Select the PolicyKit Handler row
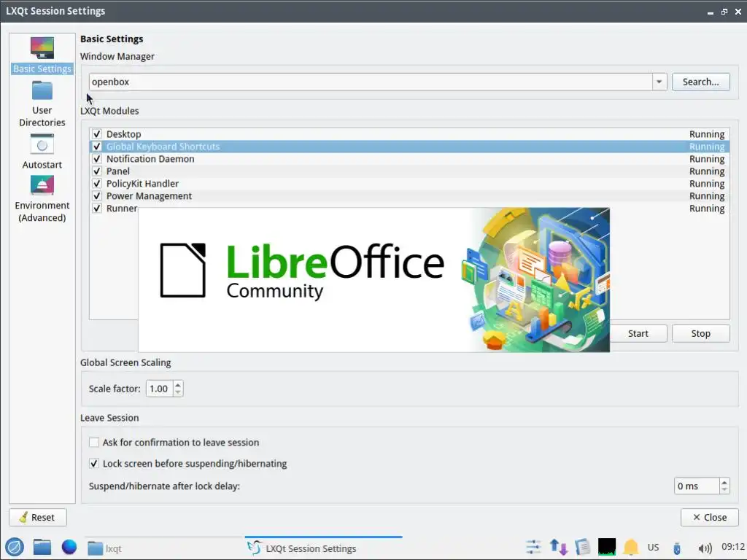Image resolution: width=747 pixels, height=560 pixels. tap(409, 183)
